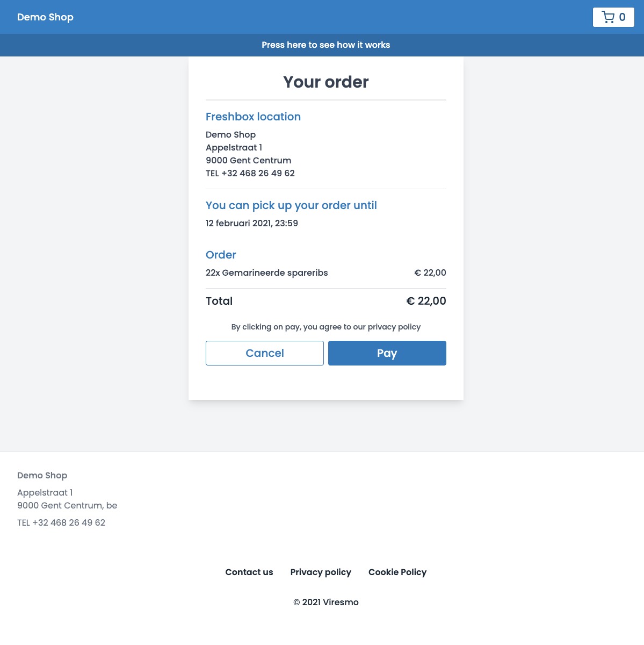Click the Pay button
The width and height of the screenshot is (644, 645).
coord(387,353)
